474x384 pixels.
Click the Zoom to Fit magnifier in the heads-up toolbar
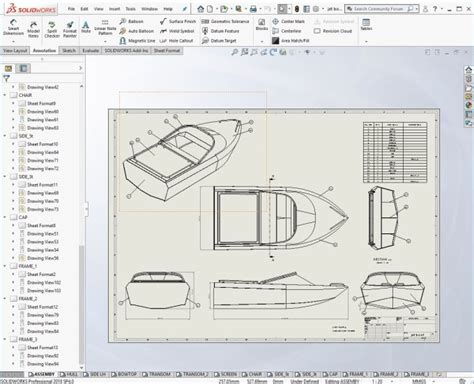click(x=235, y=52)
